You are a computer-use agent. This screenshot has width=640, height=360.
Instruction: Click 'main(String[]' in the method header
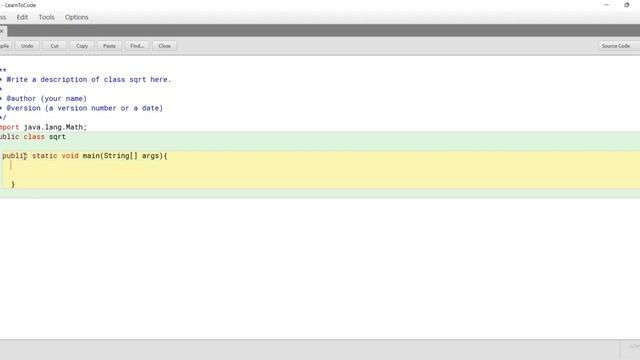110,156
